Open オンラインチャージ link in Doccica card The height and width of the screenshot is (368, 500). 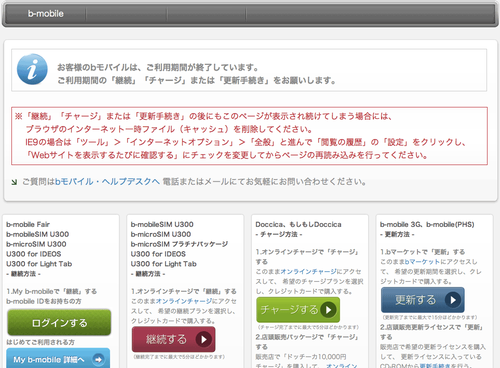point(308,271)
